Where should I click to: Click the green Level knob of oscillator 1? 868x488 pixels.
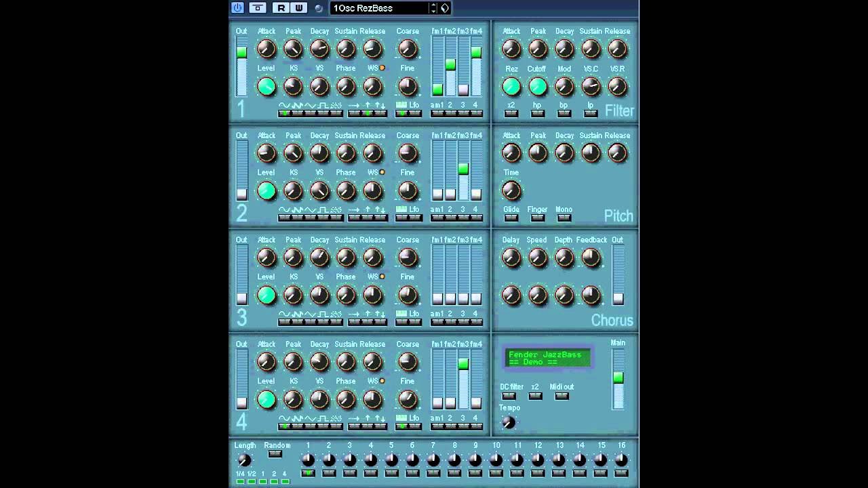click(x=267, y=86)
